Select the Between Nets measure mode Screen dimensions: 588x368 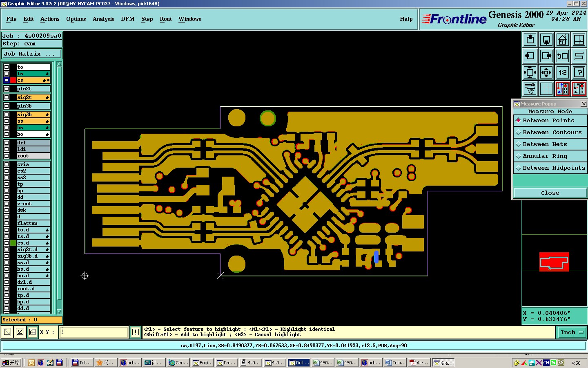click(550, 144)
